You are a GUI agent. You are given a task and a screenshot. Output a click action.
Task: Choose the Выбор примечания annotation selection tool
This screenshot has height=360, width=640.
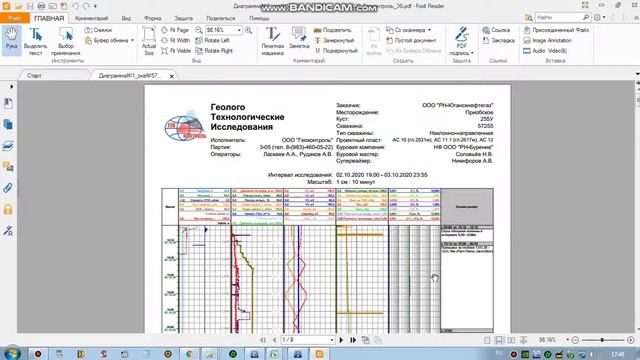coord(65,41)
